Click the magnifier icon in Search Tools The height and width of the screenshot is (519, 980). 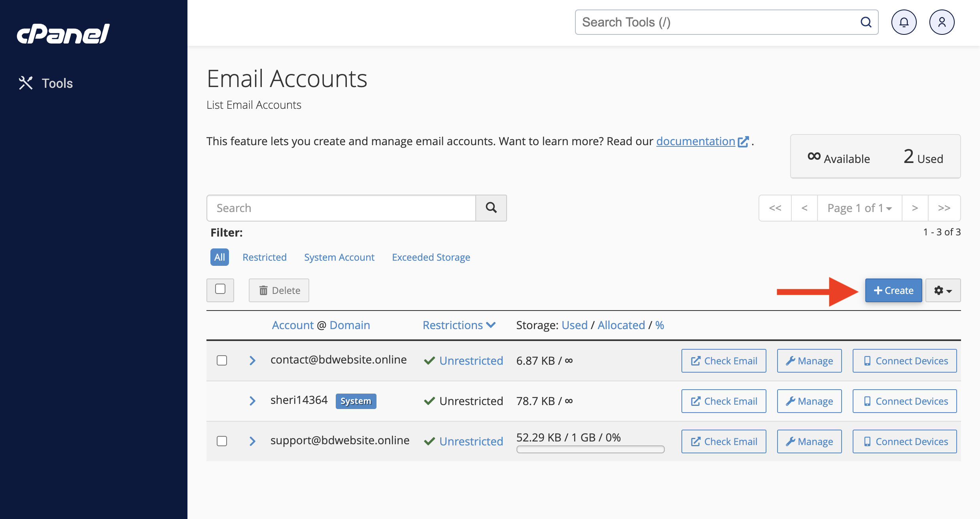(x=866, y=22)
